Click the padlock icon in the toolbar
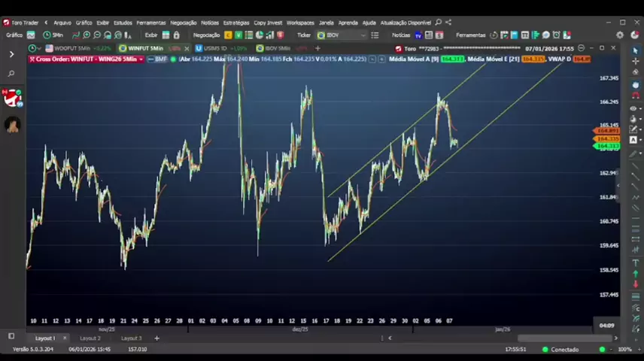This screenshot has height=361, width=644. [x=177, y=35]
